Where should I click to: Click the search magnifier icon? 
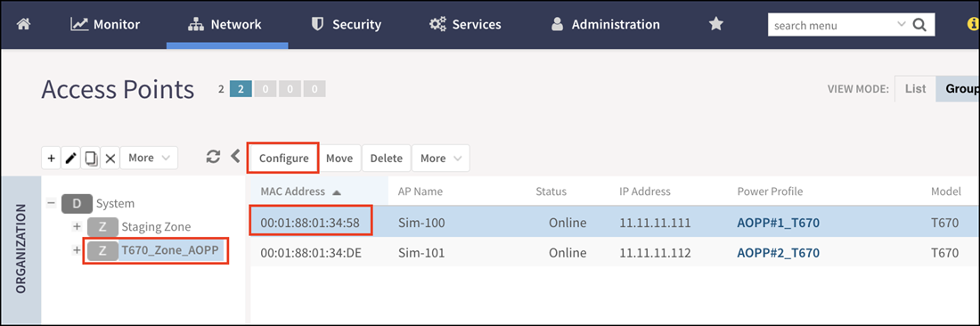tap(919, 26)
